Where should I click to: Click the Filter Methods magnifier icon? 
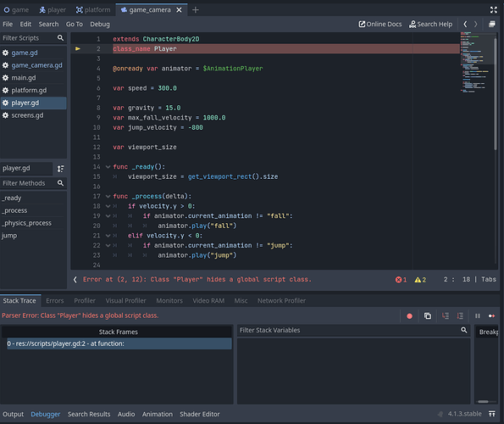[x=60, y=183]
